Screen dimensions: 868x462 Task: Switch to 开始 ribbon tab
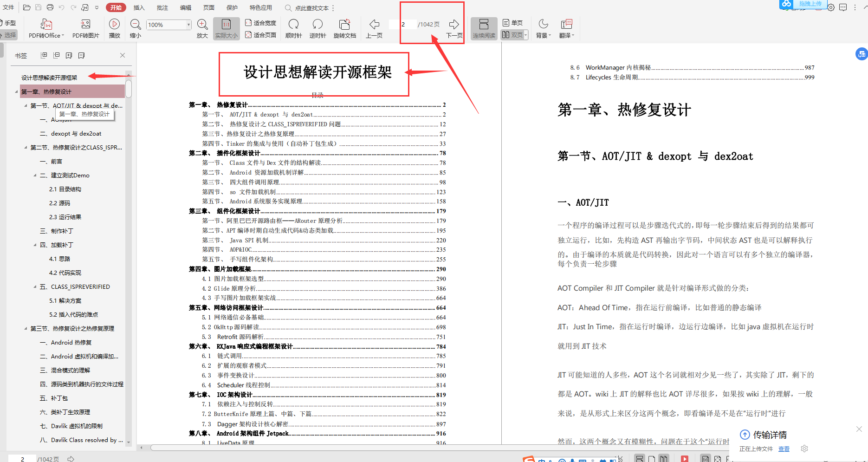point(116,7)
